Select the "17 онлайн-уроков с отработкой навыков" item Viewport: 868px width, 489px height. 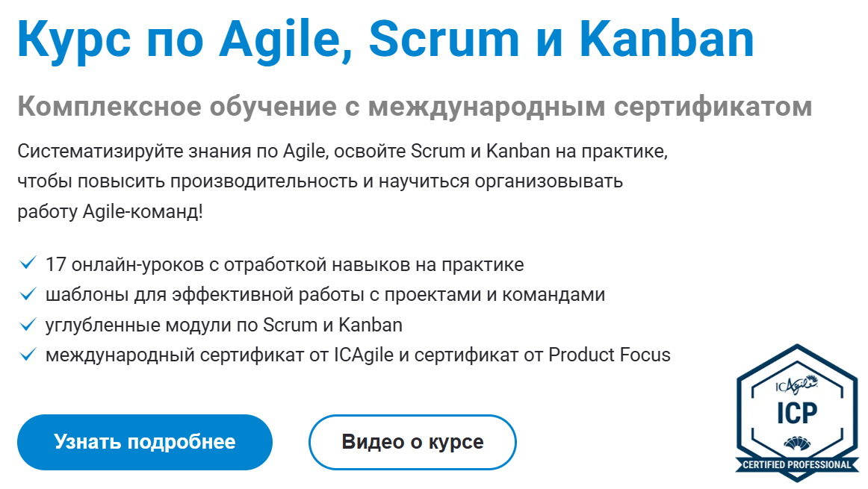click(284, 264)
